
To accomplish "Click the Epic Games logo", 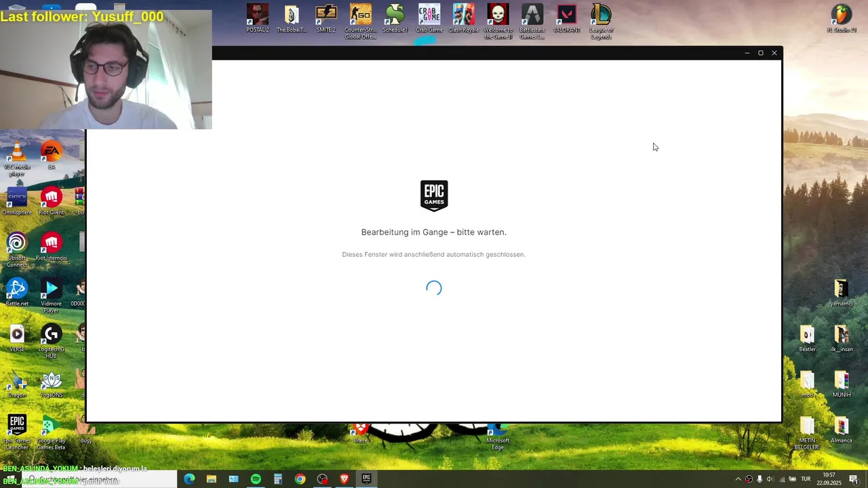I will tap(434, 196).
